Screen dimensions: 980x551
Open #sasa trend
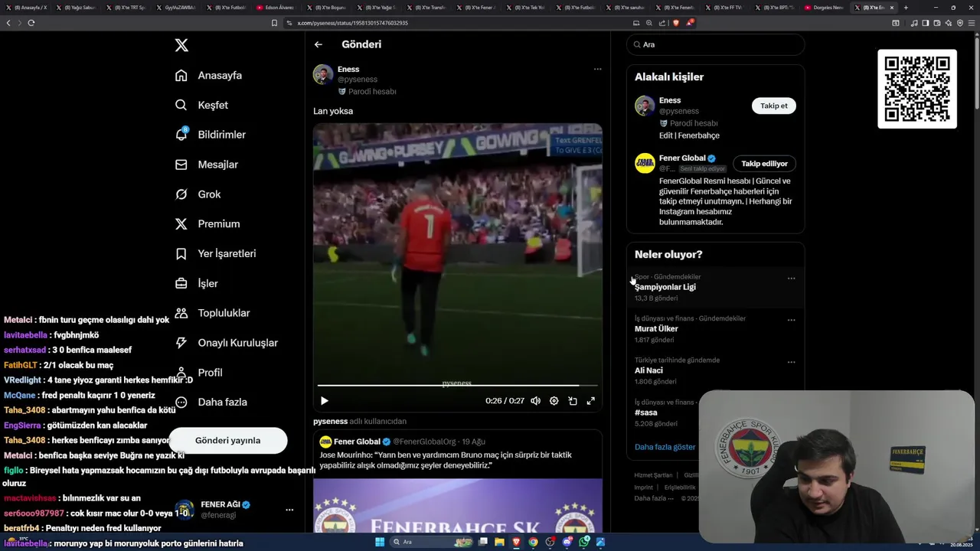click(646, 412)
